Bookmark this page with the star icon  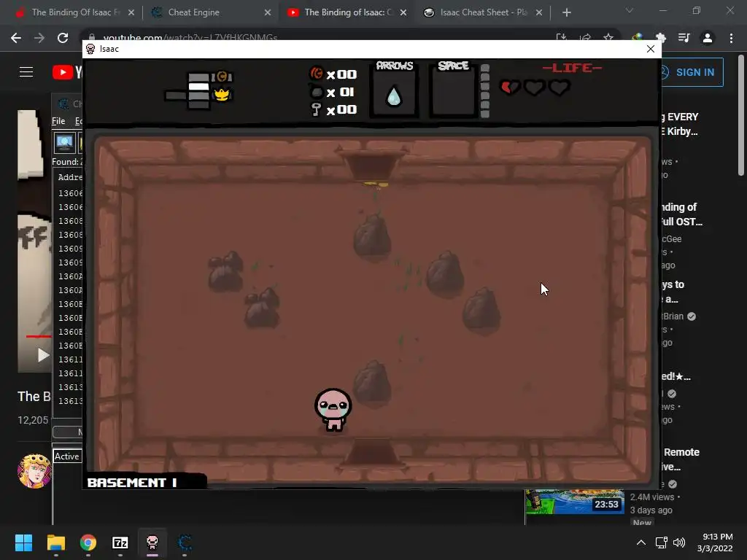[x=608, y=37]
